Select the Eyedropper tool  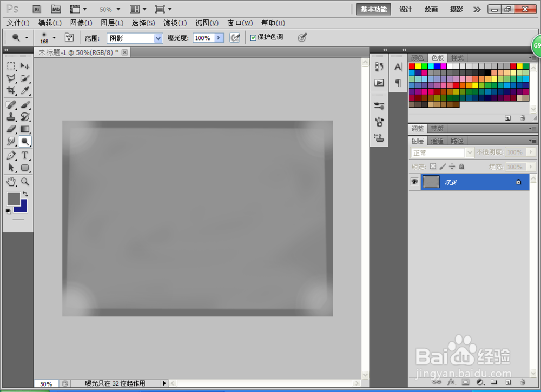pos(25,90)
